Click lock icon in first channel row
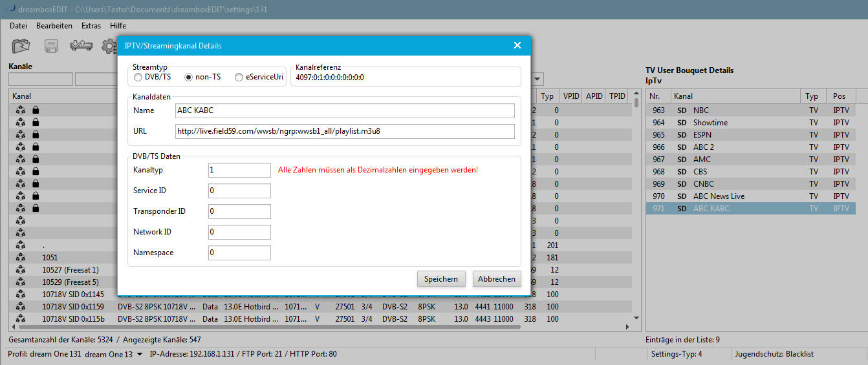Image resolution: width=868 pixels, height=365 pixels. point(36,110)
